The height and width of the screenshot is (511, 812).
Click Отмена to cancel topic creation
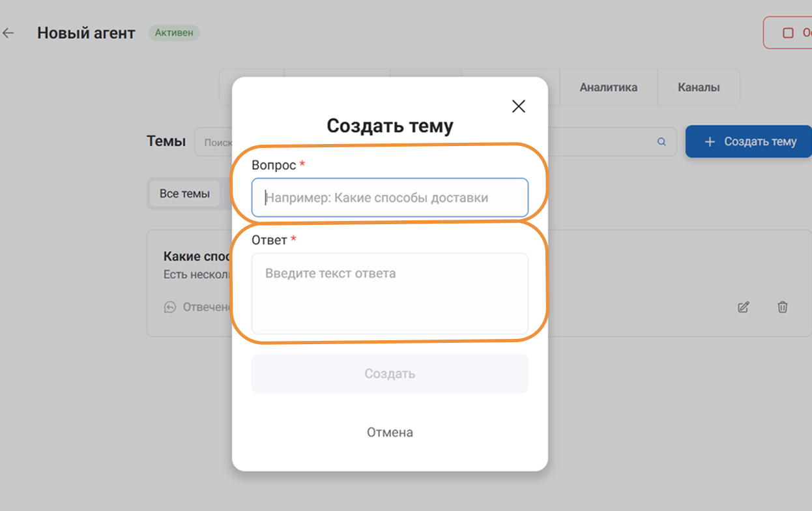[x=390, y=432]
